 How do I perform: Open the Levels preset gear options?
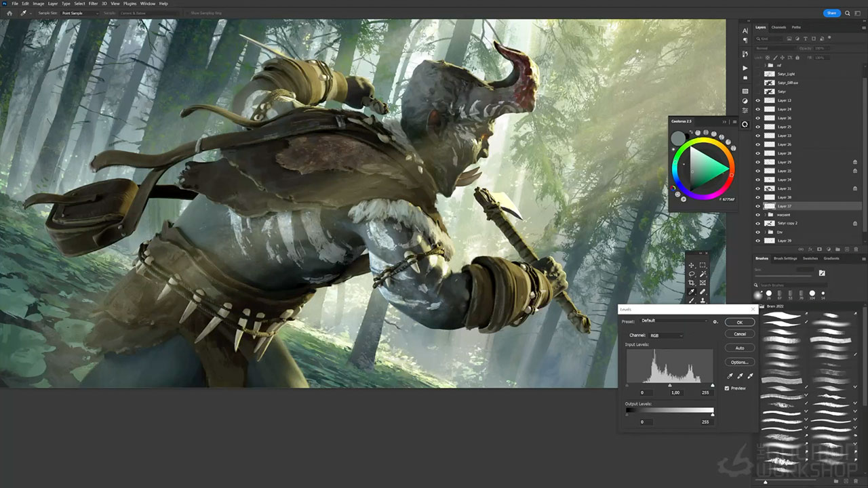(715, 321)
